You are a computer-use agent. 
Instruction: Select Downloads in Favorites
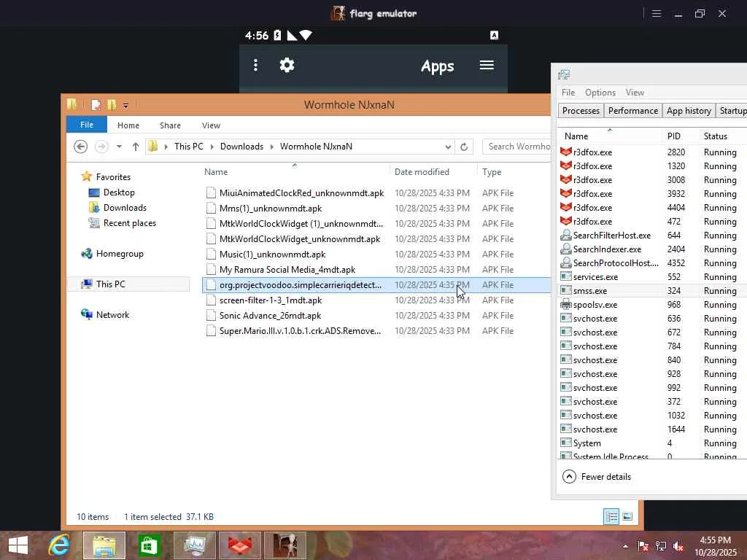pyautogui.click(x=125, y=208)
